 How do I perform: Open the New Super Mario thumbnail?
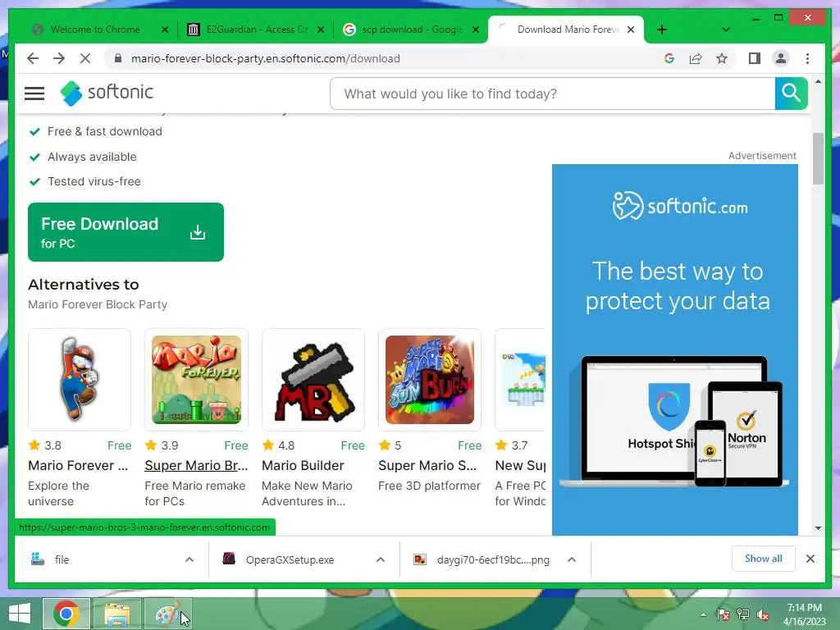pyautogui.click(x=521, y=379)
